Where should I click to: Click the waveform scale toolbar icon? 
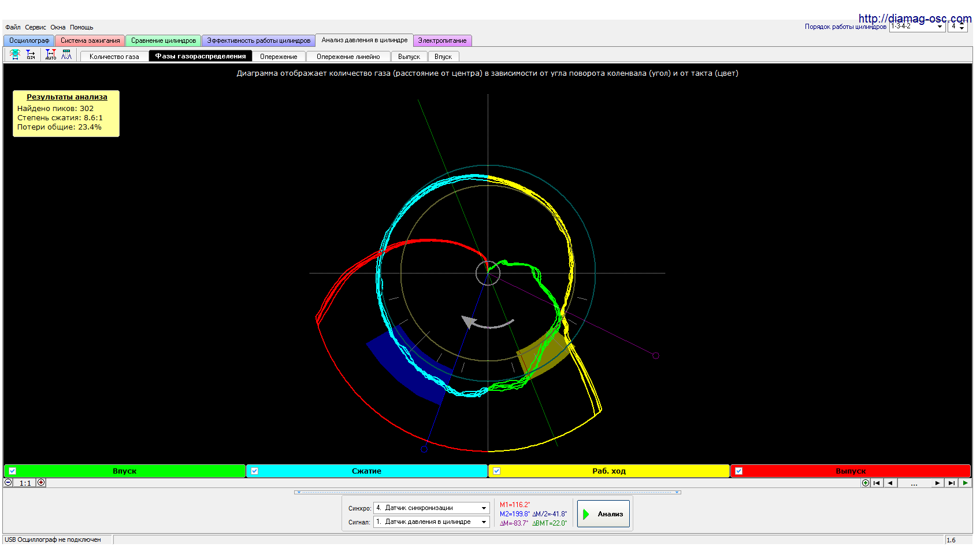15,54
